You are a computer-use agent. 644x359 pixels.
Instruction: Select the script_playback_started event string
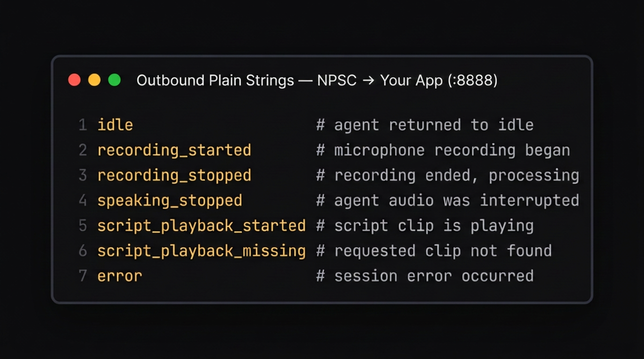(x=201, y=226)
